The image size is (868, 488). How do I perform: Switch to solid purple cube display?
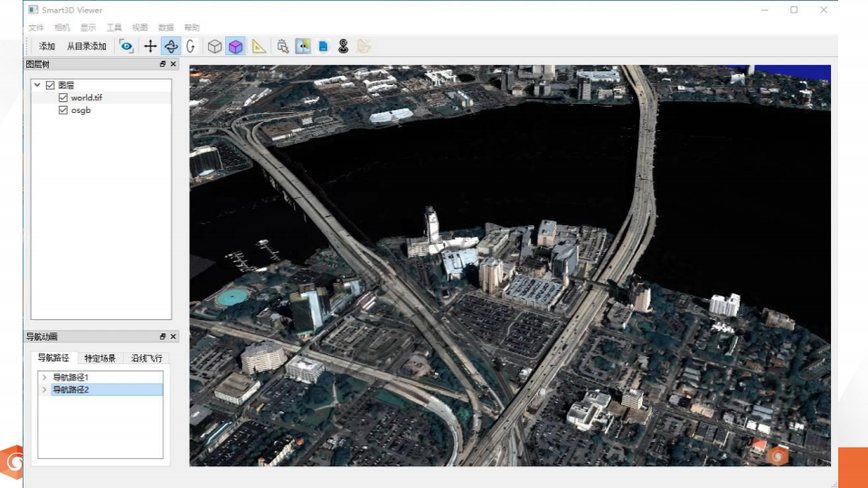click(x=235, y=46)
